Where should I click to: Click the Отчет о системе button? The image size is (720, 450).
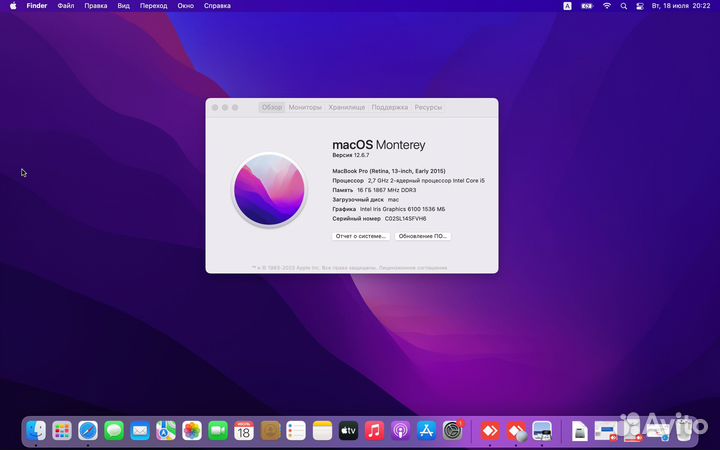pyautogui.click(x=361, y=236)
